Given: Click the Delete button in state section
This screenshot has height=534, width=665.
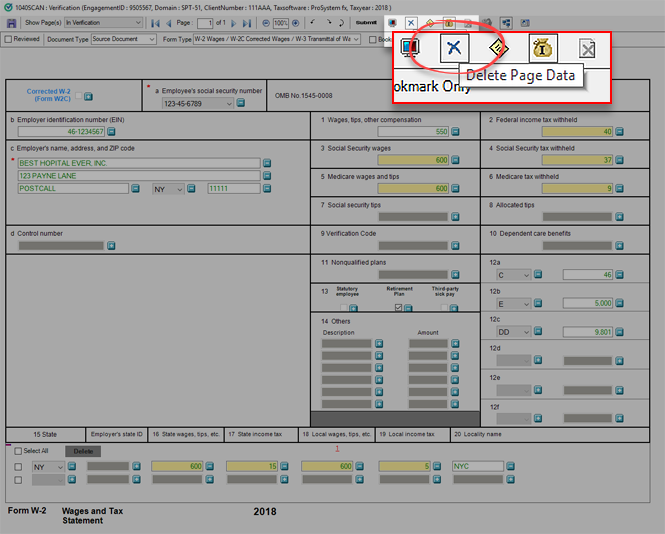Looking at the screenshot, I should point(83,451).
